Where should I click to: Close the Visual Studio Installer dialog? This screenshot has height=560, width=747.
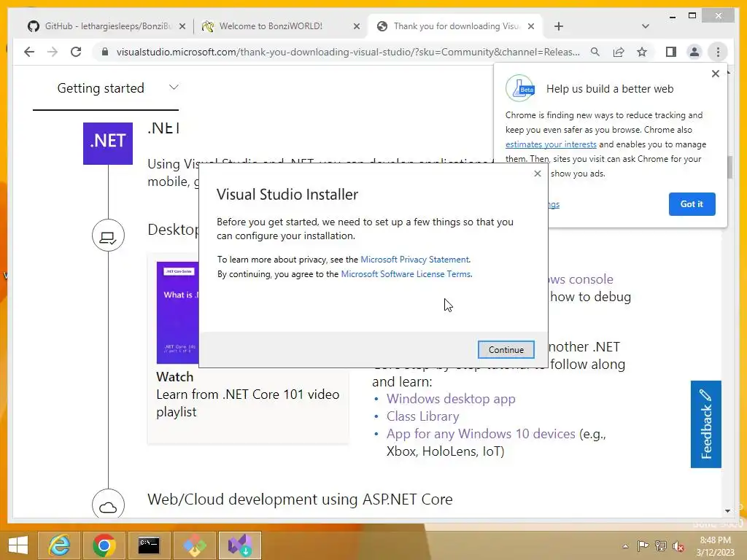(538, 174)
